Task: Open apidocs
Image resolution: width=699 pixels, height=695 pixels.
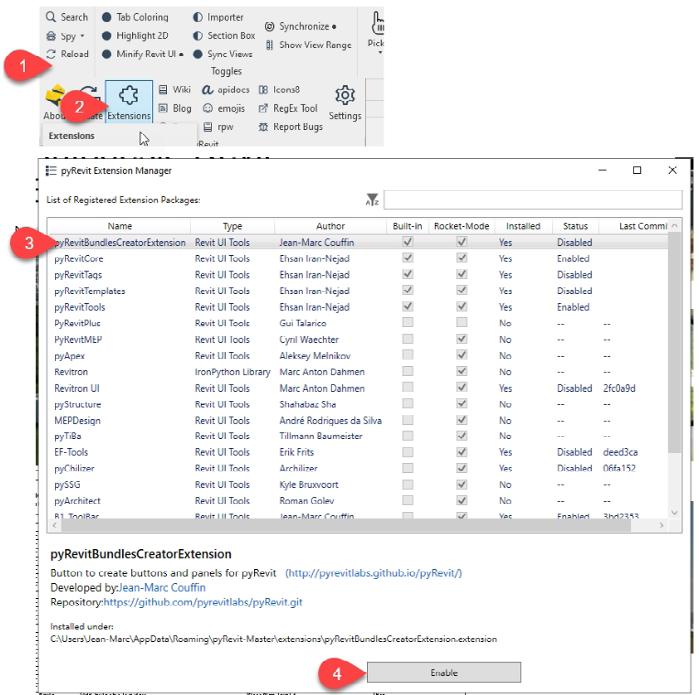Action: (x=226, y=90)
